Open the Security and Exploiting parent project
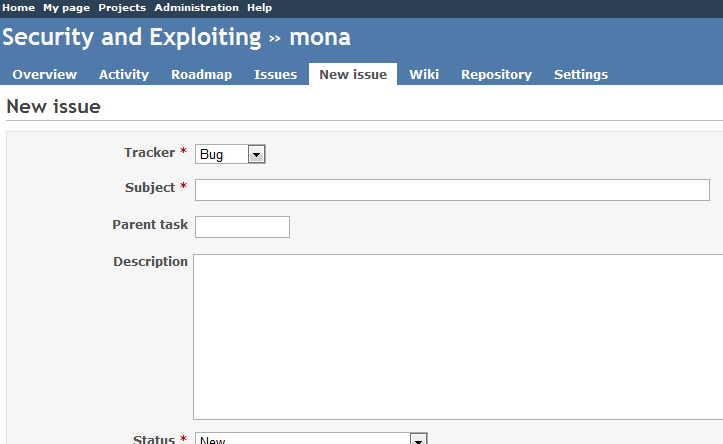This screenshot has width=723, height=444. pos(131,38)
